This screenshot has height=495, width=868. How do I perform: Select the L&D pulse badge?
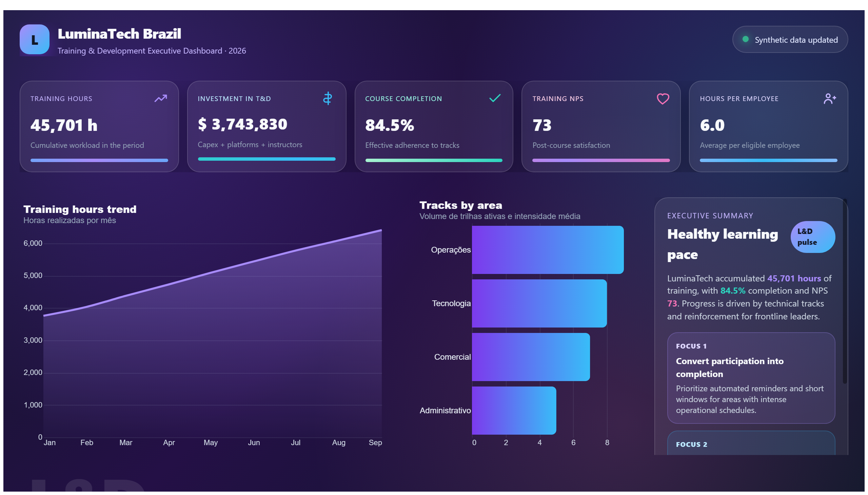[812, 237]
